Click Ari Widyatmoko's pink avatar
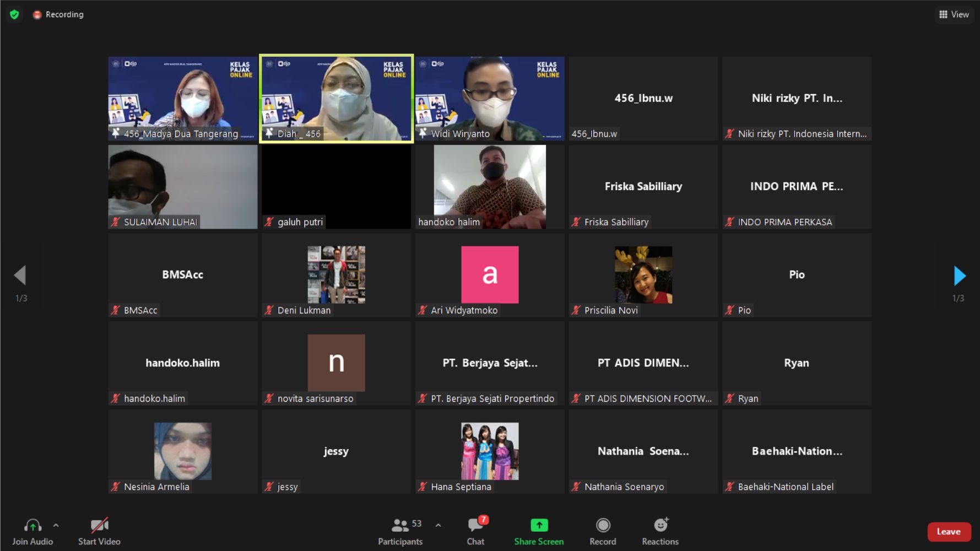This screenshot has height=551, width=980. [x=490, y=274]
